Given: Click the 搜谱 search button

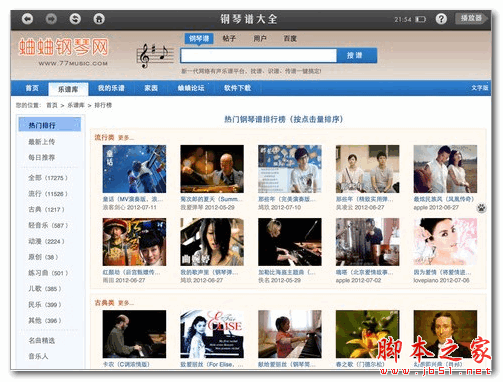Looking at the screenshot, I should [357, 55].
